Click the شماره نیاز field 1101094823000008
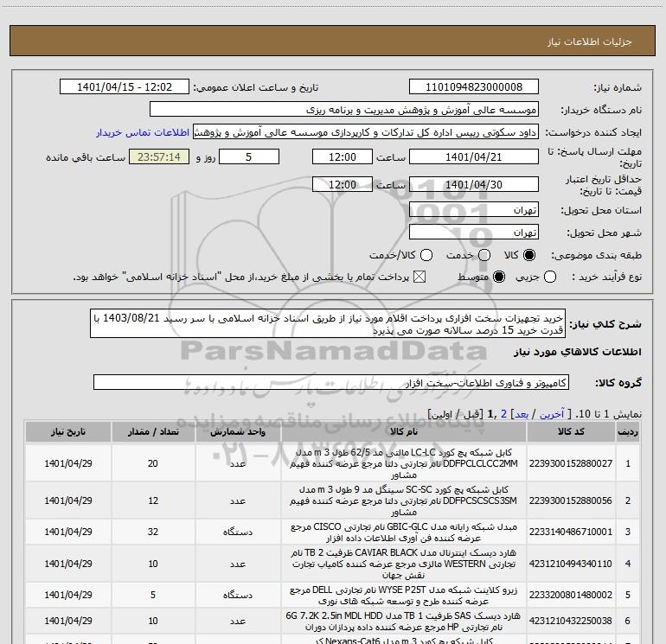This screenshot has height=644, width=666. pyautogui.click(x=474, y=87)
